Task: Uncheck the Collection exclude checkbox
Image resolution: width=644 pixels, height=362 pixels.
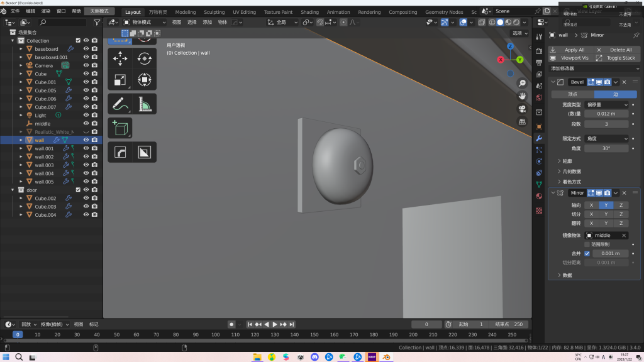Action: point(78,40)
